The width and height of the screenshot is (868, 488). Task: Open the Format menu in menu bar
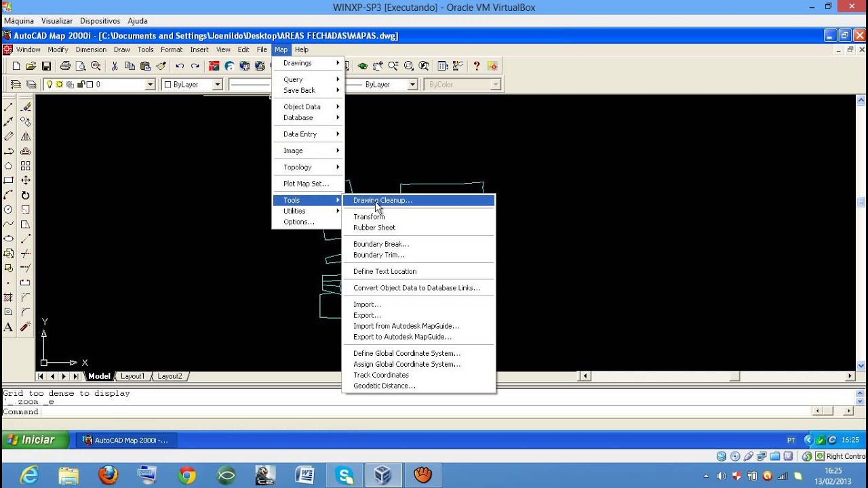coord(172,49)
